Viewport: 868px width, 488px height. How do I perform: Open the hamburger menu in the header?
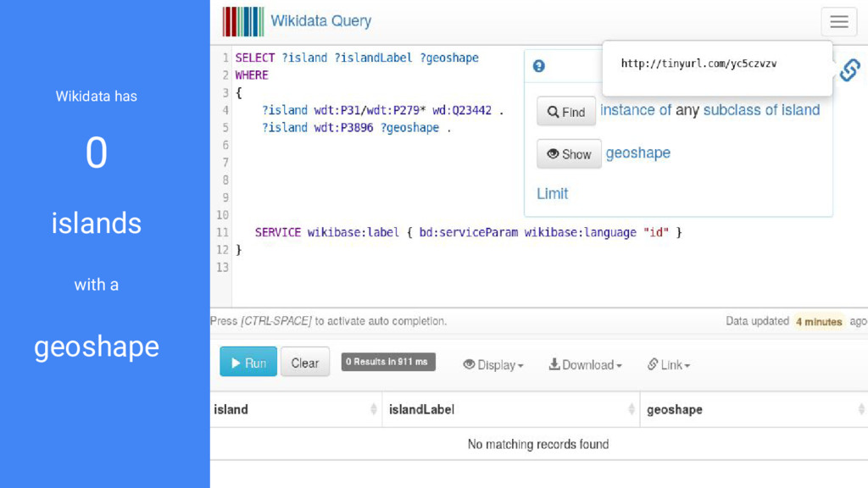(838, 21)
